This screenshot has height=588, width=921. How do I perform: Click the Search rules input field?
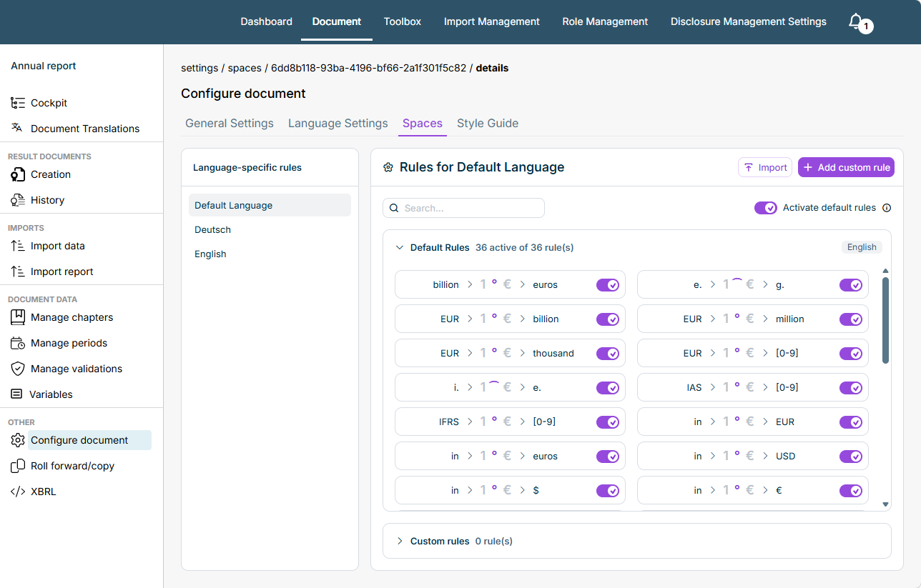click(x=463, y=208)
